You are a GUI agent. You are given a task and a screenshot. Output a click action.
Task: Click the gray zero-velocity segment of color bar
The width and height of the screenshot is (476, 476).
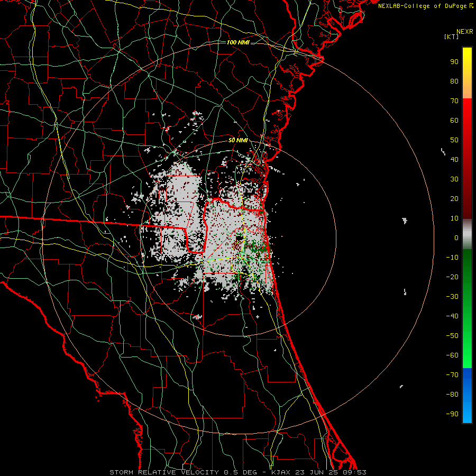tap(467, 234)
